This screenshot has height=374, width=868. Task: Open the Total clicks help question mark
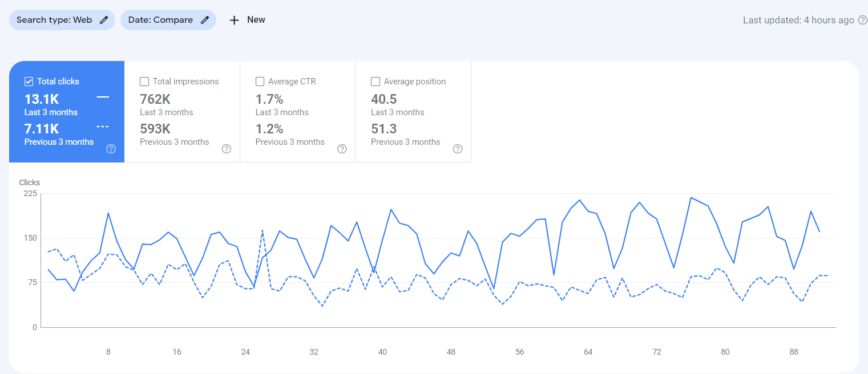(111, 149)
